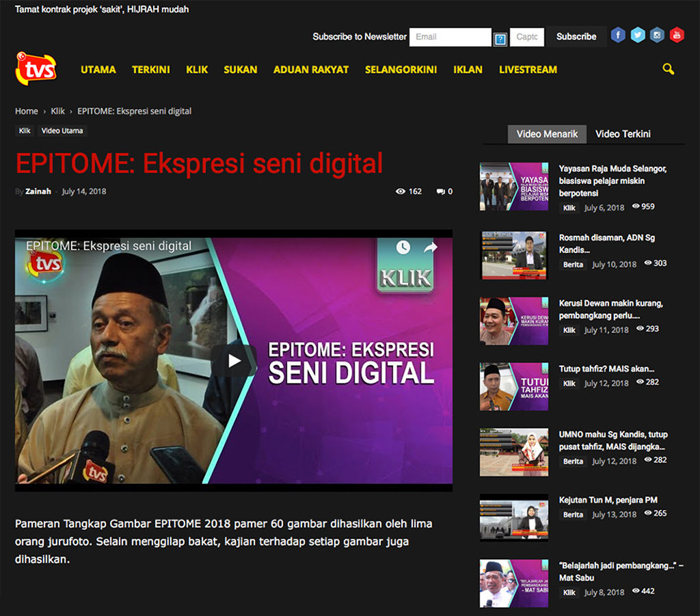Go to Home in breadcrumb

click(27, 111)
